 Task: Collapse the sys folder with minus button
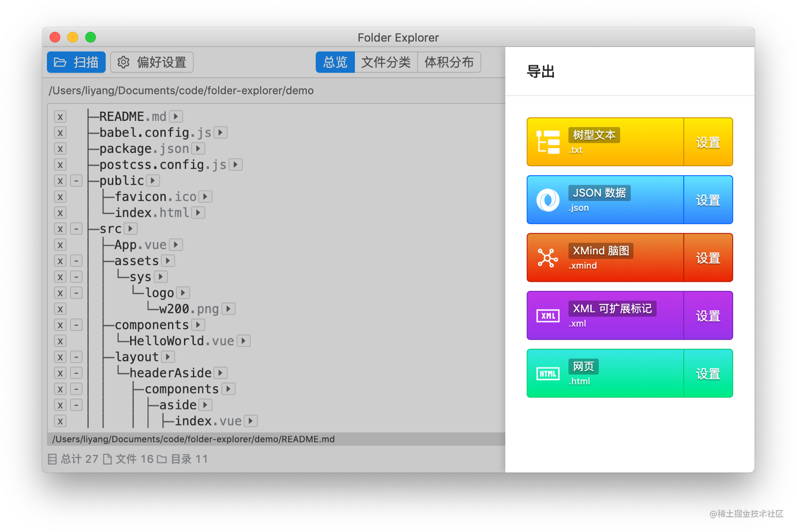point(76,277)
